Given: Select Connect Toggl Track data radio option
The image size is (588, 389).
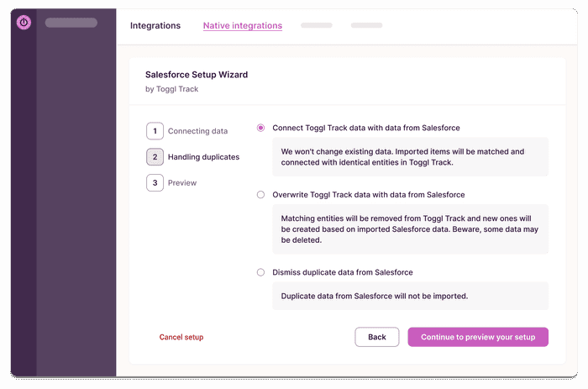Looking at the screenshot, I should coord(260,128).
